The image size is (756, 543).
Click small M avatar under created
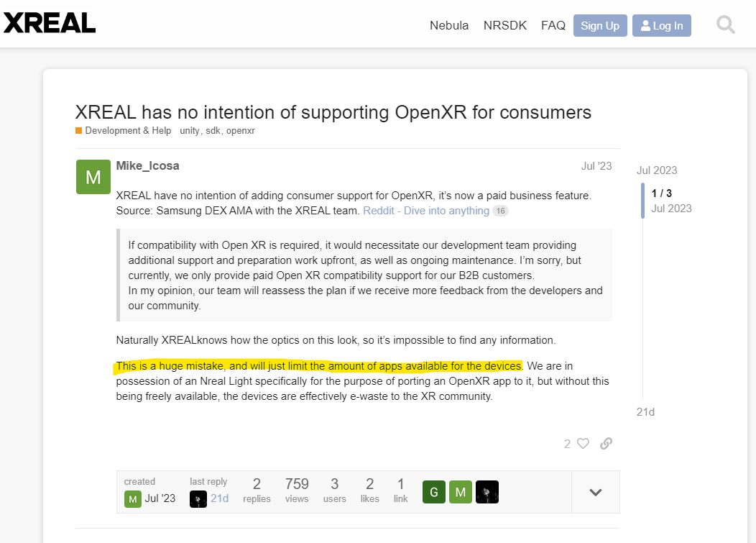click(x=133, y=499)
